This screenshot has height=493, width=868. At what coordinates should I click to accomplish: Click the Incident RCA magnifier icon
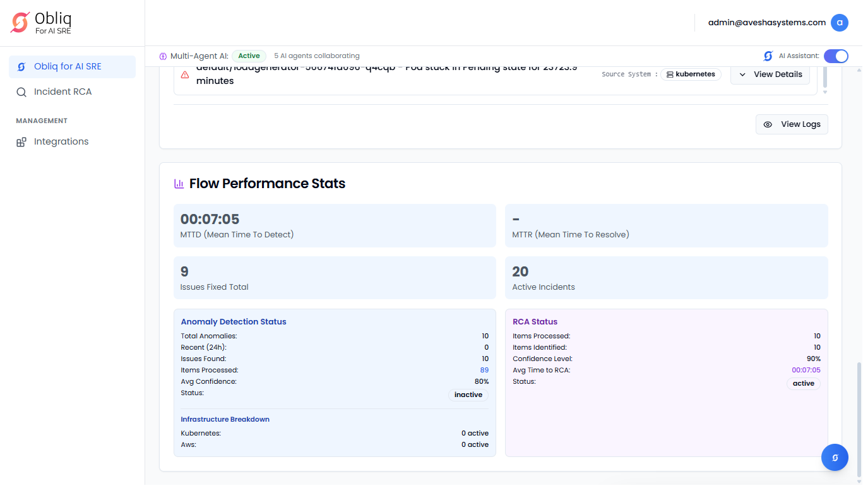click(21, 92)
